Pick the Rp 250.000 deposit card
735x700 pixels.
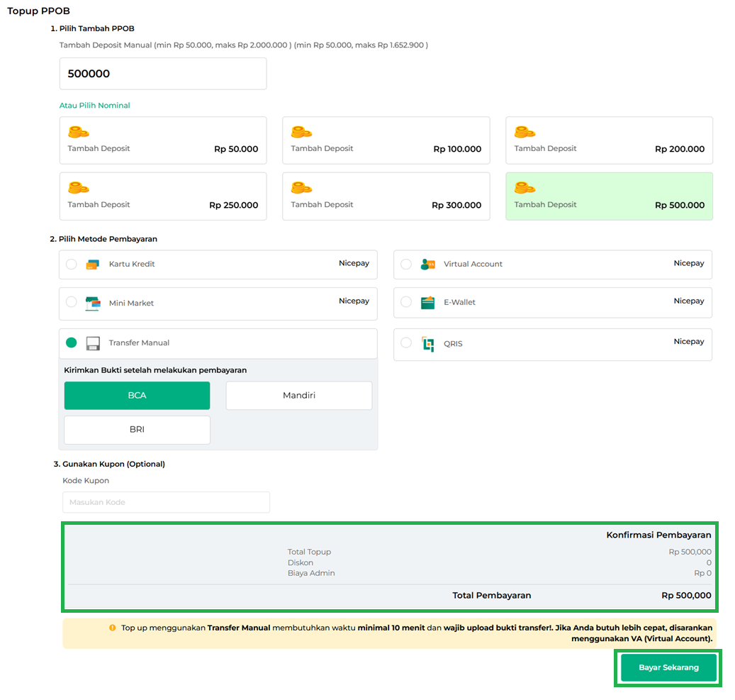[x=162, y=196]
